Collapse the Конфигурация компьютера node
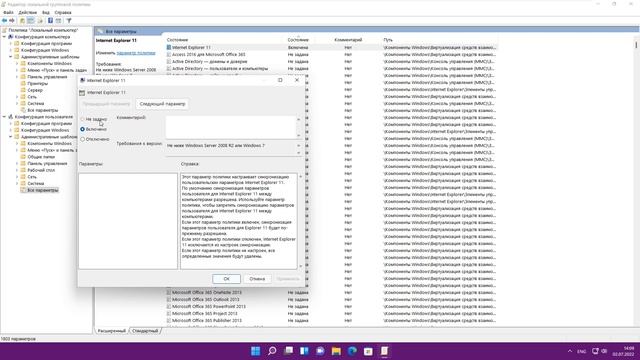The height and width of the screenshot is (360, 640). pyautogui.click(x=4, y=37)
